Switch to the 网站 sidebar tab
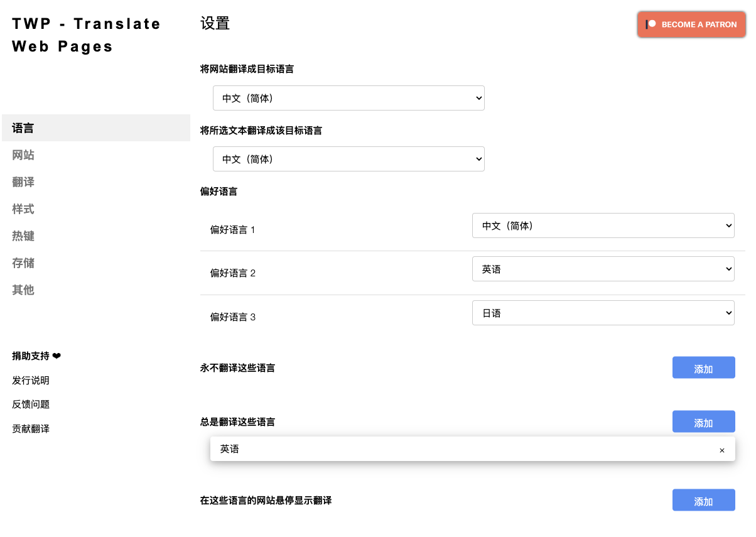 coord(96,155)
